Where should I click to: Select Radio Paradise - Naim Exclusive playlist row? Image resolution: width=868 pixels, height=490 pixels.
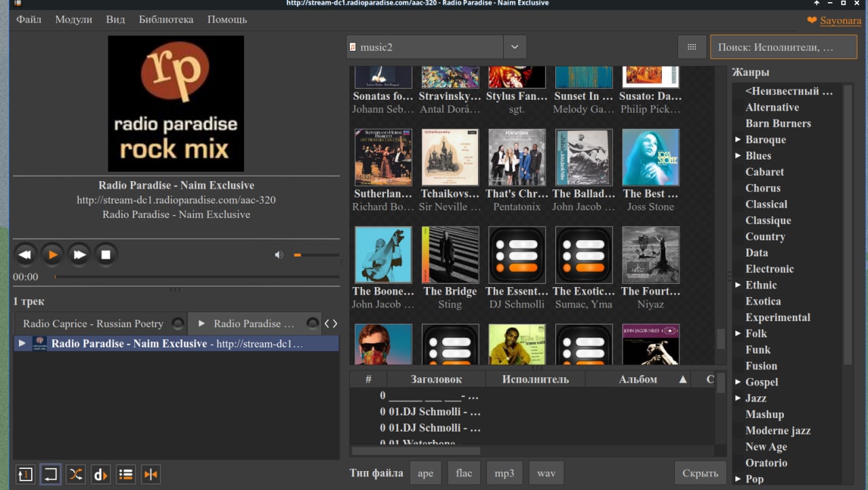tap(176, 343)
